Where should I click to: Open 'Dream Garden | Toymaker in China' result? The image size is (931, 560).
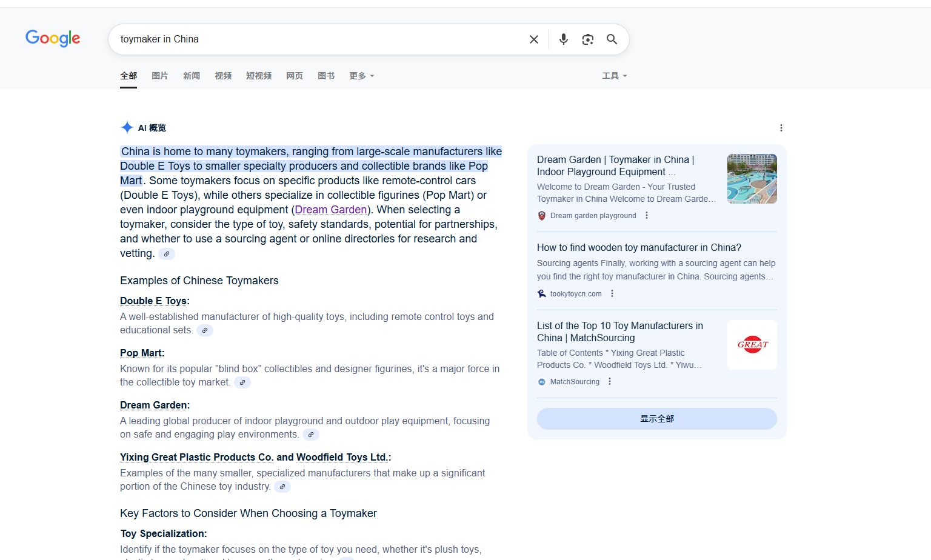point(616,165)
